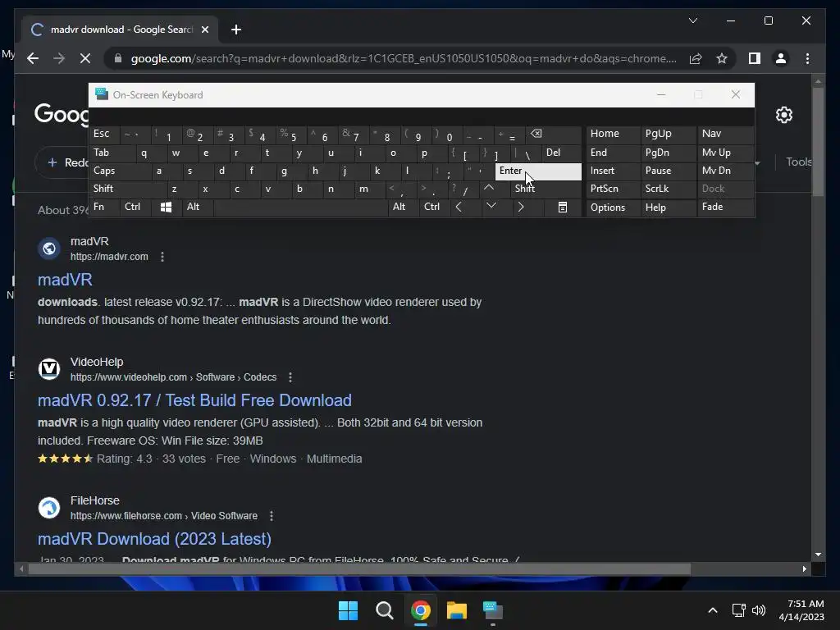Toggle left Ctrl key on On-Screen Keyboard

135,208
